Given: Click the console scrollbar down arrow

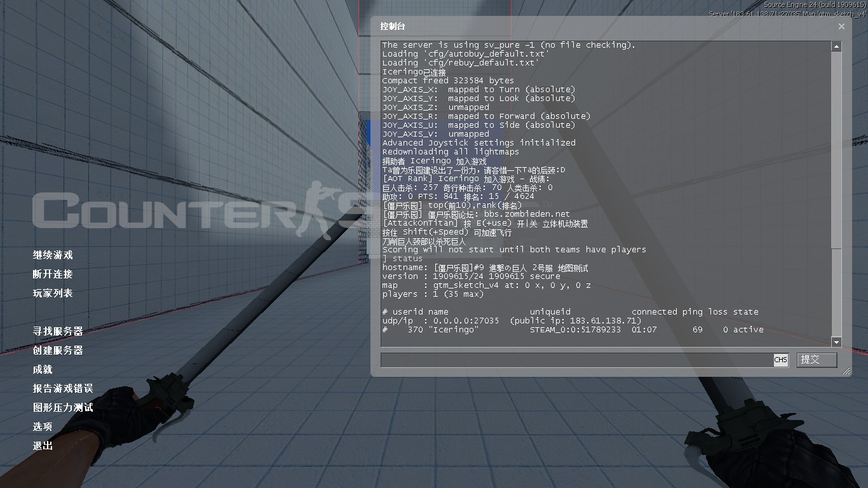Looking at the screenshot, I should pos(836,342).
